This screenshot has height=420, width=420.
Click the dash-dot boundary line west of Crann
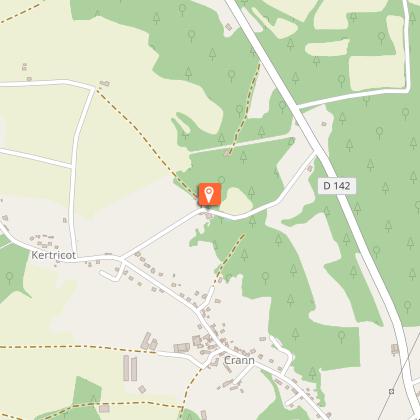coord(77,347)
